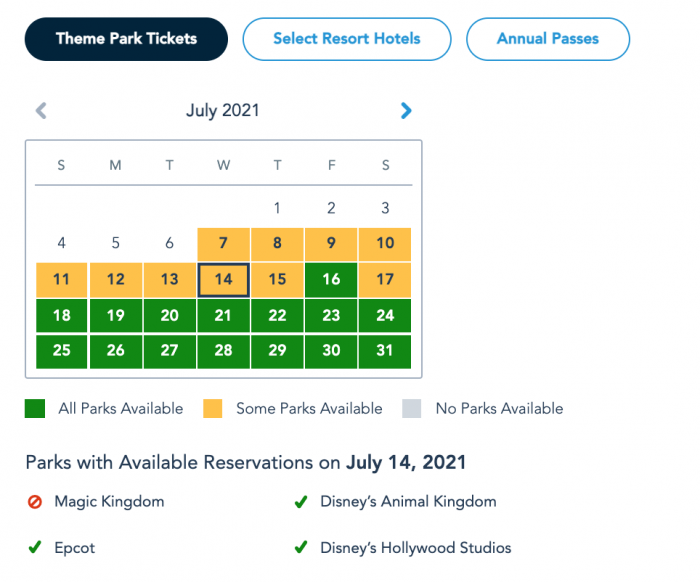Choose July 21 on the calendar
This screenshot has height=582, width=700.
(x=223, y=315)
